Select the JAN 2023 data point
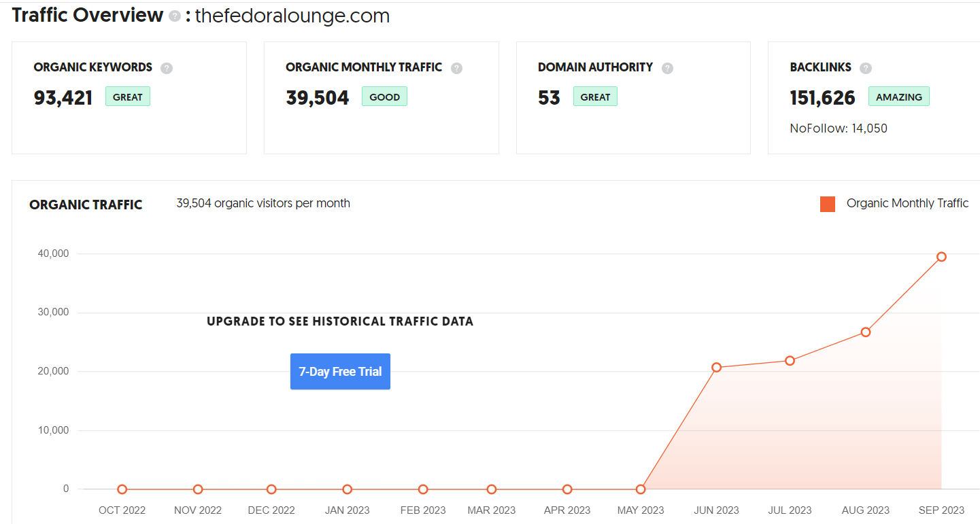Viewport: 980px width, 524px height. coord(347,489)
